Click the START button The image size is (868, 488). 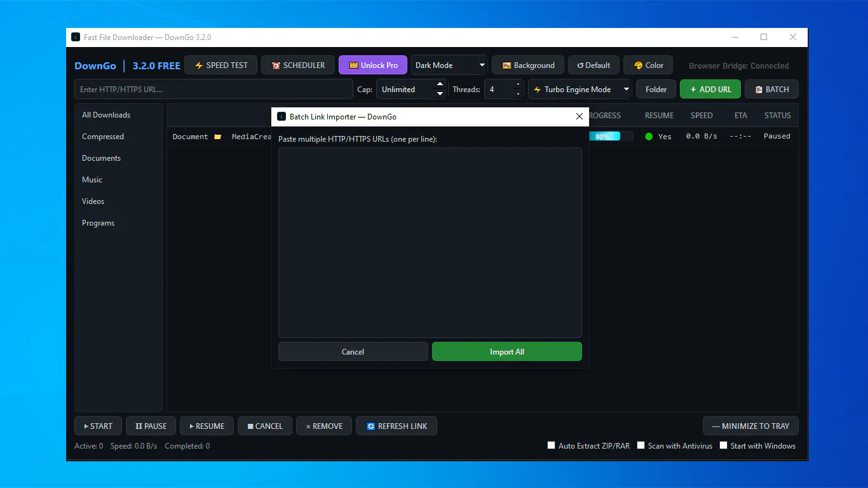point(98,426)
